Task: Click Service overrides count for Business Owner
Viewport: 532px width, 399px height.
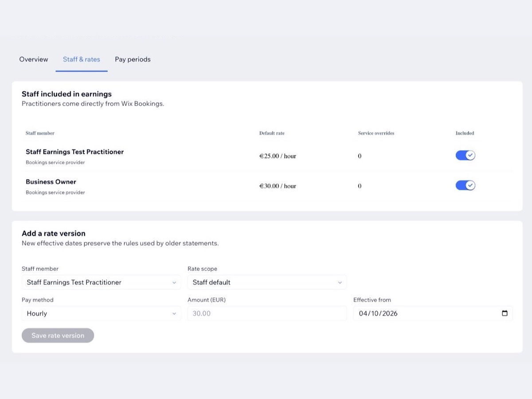Action: 360,186
